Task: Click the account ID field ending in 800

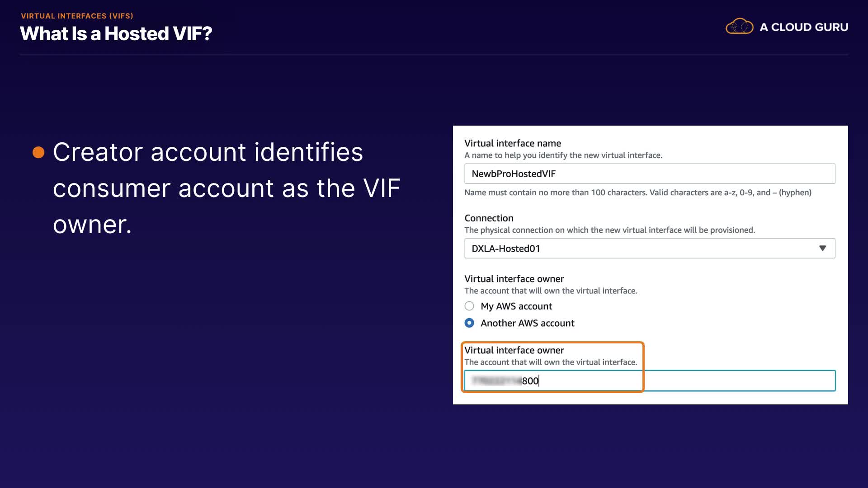Action: (649, 381)
